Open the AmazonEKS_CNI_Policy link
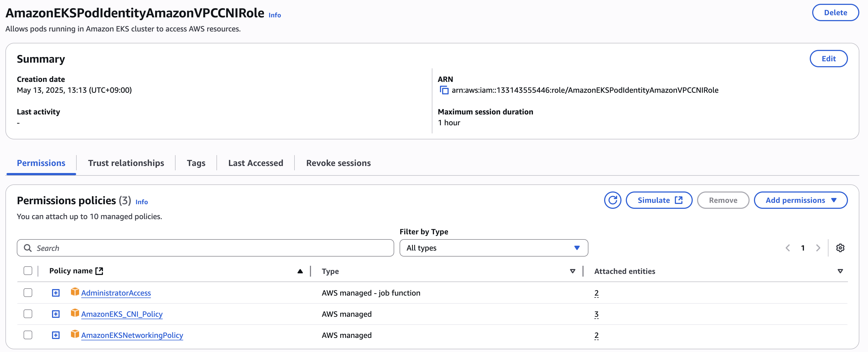This screenshot has width=868, height=352. pyautogui.click(x=122, y=314)
